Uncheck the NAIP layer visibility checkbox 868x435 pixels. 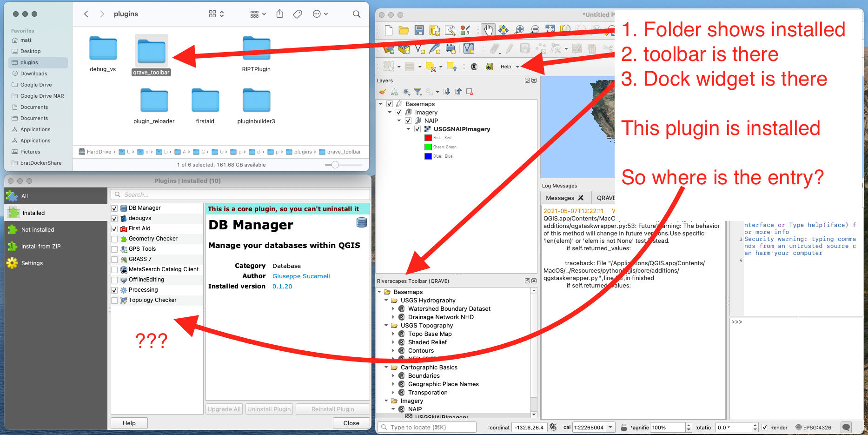408,120
